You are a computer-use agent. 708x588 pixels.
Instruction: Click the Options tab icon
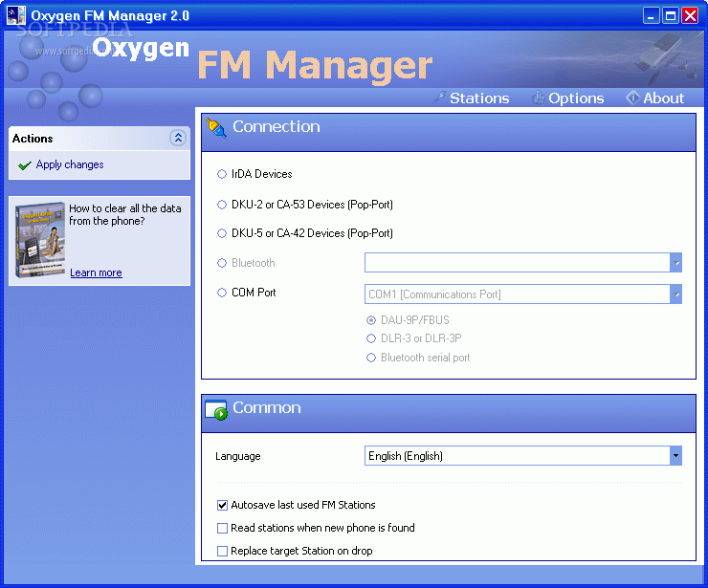(538, 98)
